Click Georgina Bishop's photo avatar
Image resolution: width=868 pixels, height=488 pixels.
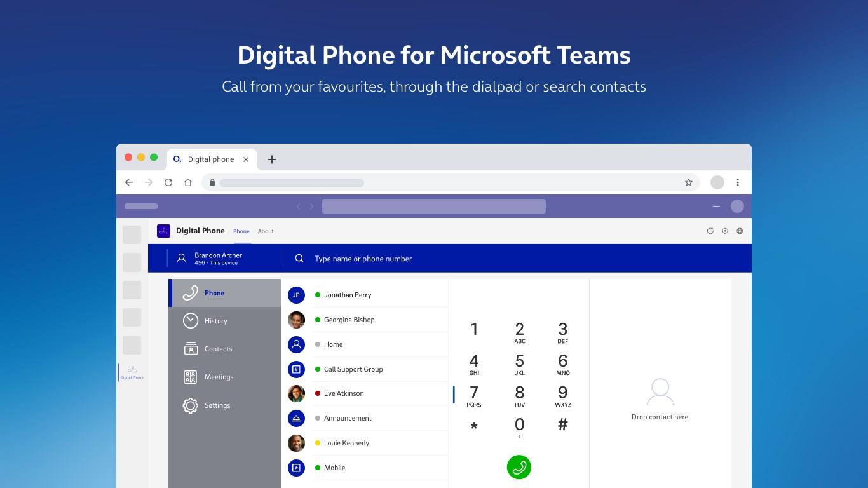296,320
